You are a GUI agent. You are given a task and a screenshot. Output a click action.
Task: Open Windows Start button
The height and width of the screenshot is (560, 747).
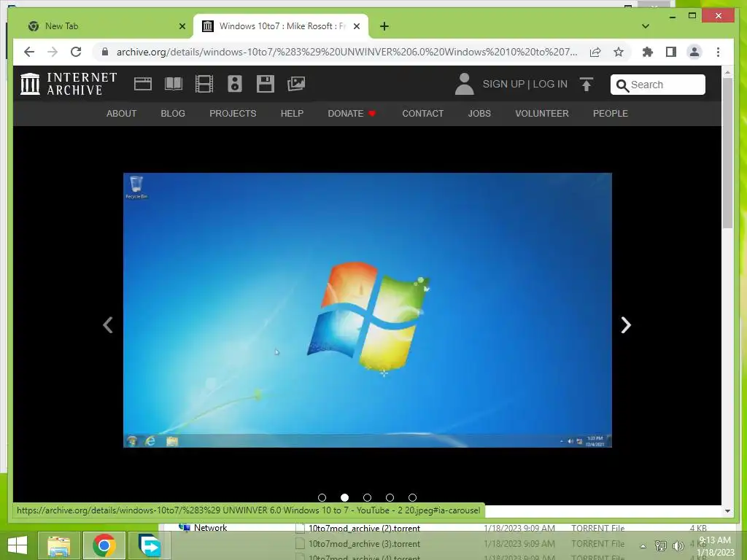[18, 545]
